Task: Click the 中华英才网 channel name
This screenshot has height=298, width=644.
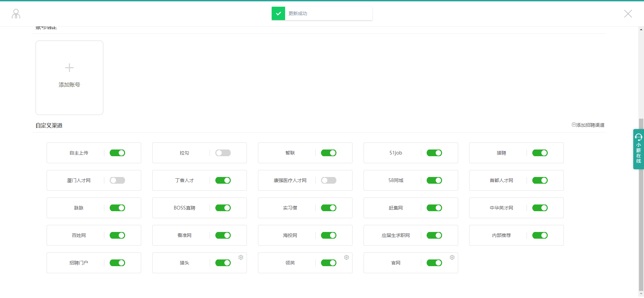Action: [x=501, y=208]
